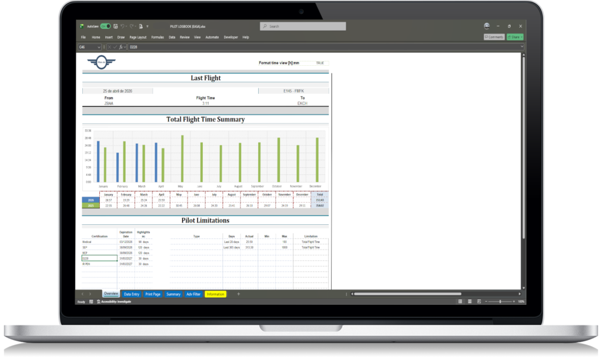Screen dimensions: 602x364
Task: Click the Customize Quick Access Toolbar chevron
Action: point(147,26)
